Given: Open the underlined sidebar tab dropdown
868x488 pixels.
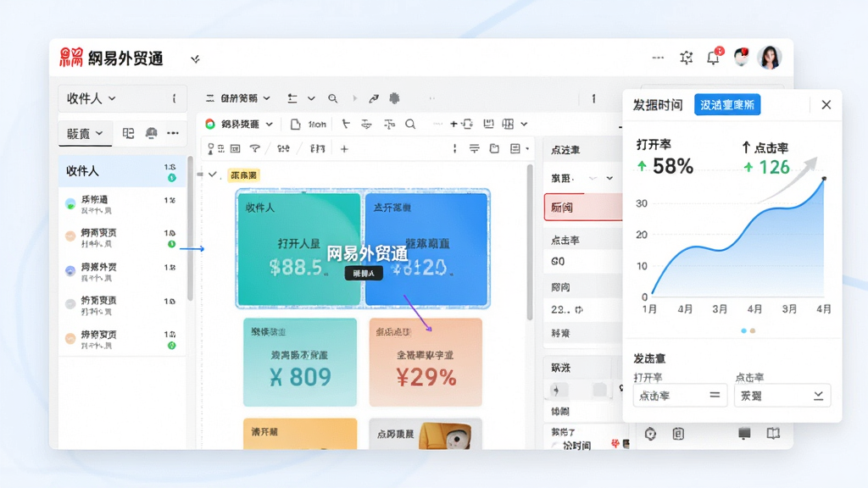Looking at the screenshot, I should click(x=85, y=133).
